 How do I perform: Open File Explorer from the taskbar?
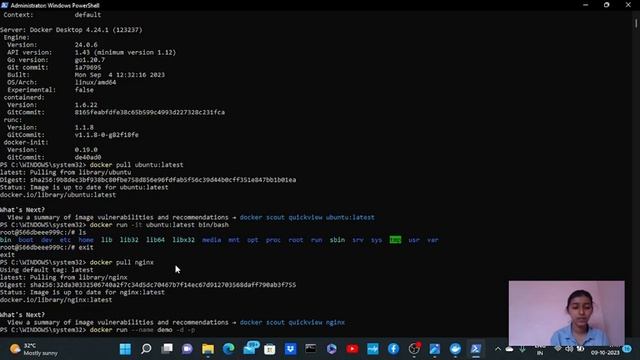coord(208,349)
